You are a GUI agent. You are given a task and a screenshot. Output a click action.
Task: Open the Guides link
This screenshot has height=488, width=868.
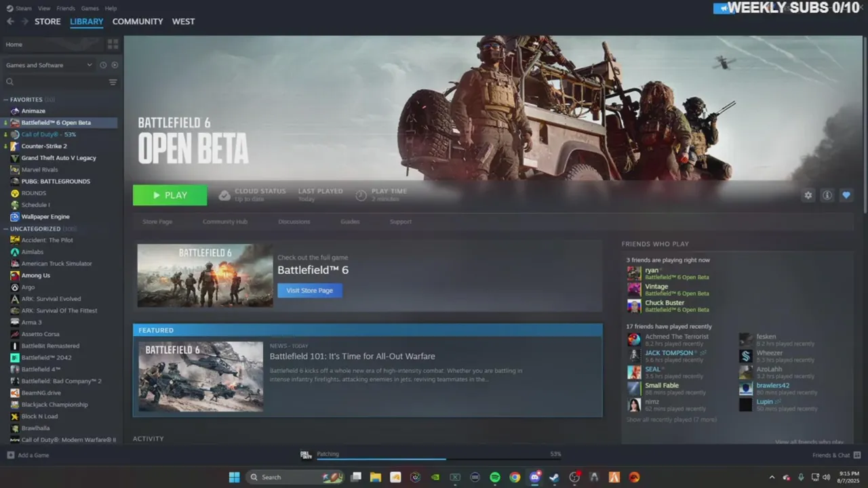point(350,222)
